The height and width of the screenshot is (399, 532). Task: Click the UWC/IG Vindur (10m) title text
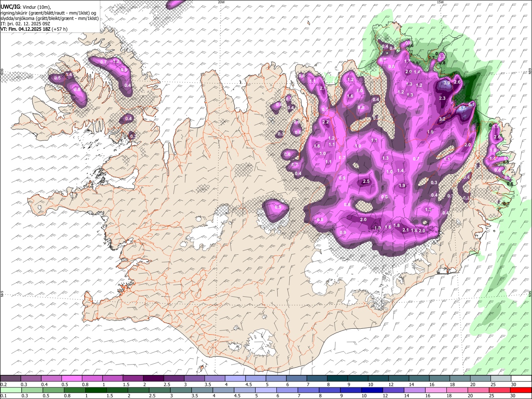[26, 7]
